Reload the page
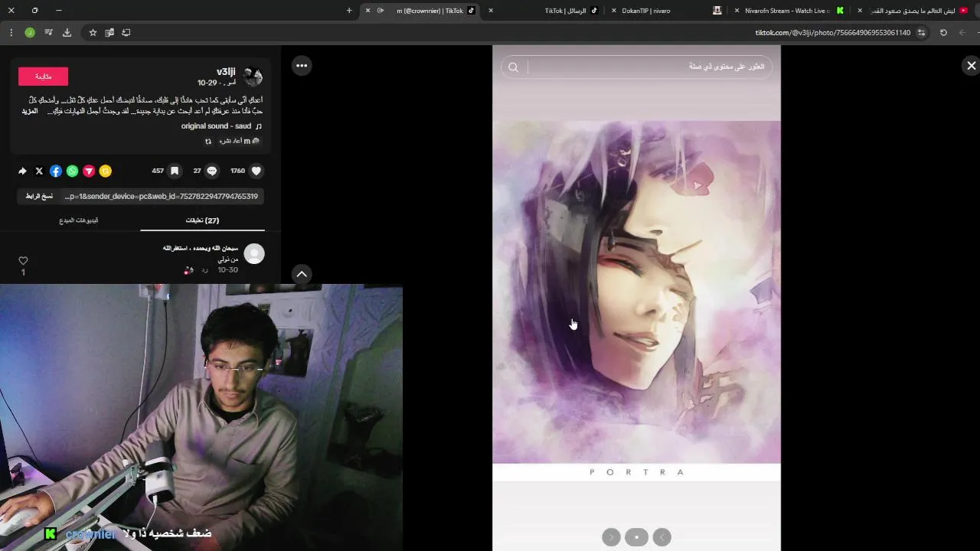980x551 pixels. tap(943, 33)
